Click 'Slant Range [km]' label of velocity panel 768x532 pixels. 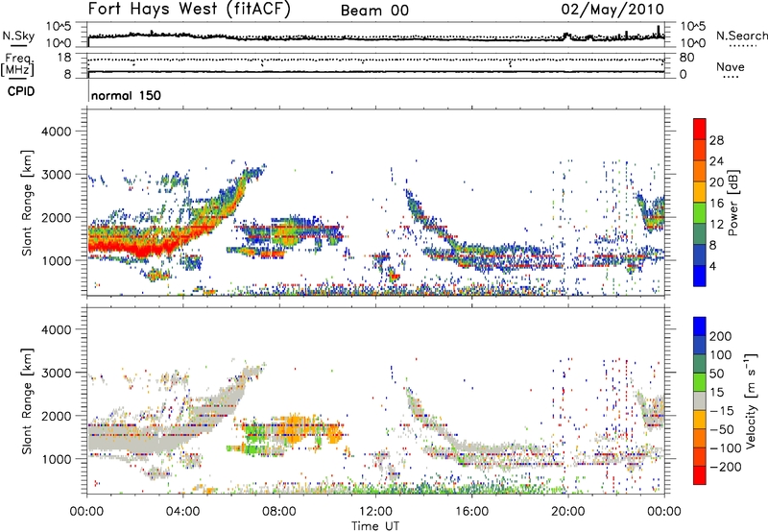coord(27,401)
